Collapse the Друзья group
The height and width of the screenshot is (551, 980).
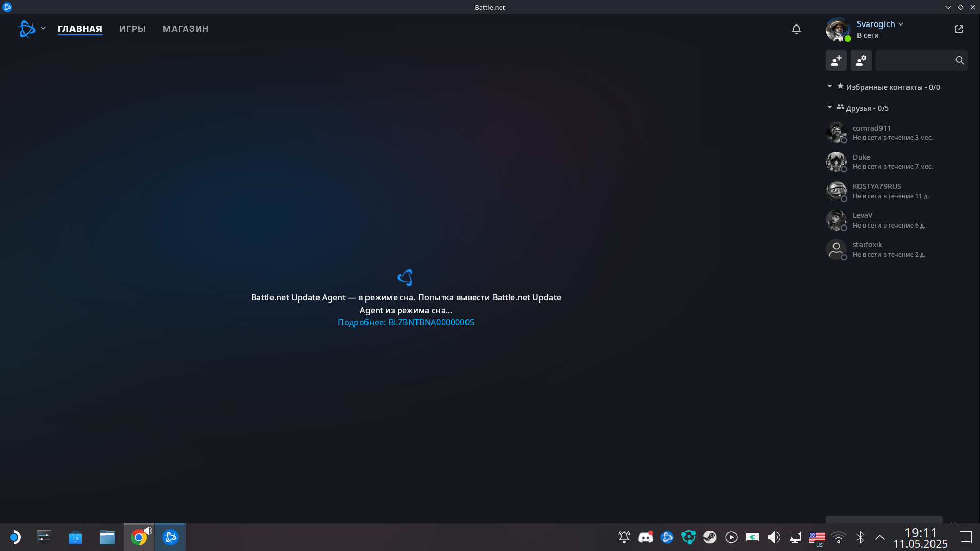[x=830, y=107]
